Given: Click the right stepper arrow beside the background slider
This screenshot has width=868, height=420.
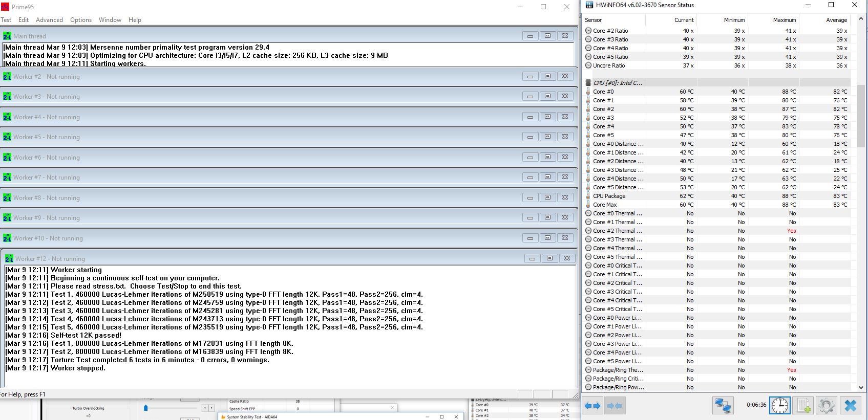Looking at the screenshot, I should (x=211, y=408).
